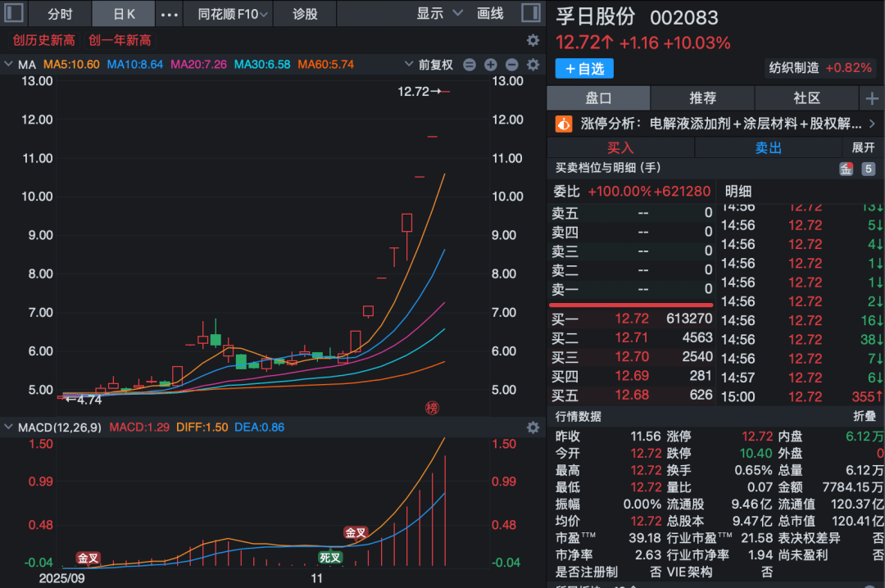
Task: Open the 同花顺F10 dropdown
Action: [232, 14]
